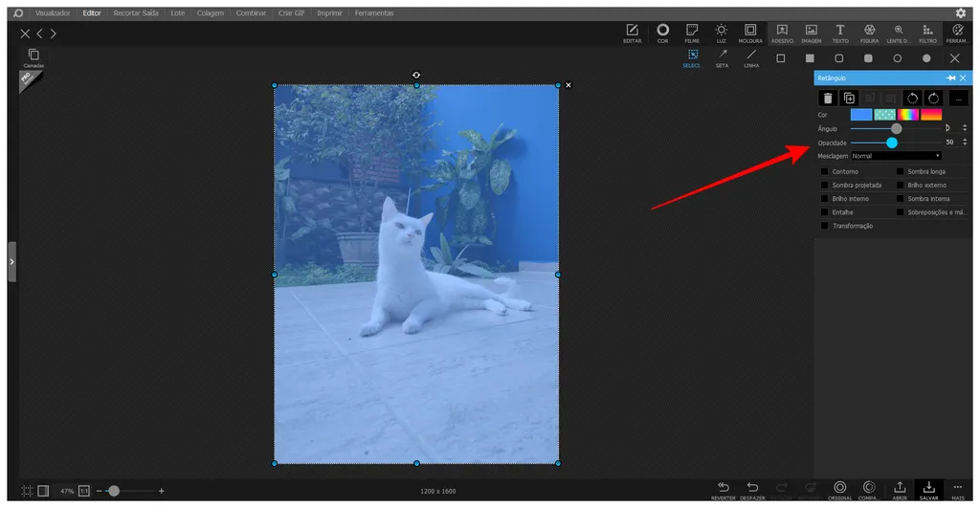Open the Filme effects tab
The height and width of the screenshot is (508, 980).
692,33
